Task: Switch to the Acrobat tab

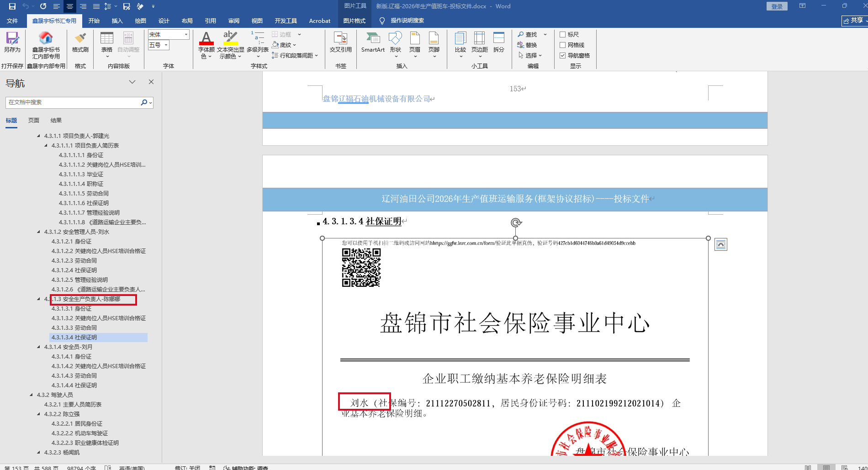Action: (x=319, y=21)
